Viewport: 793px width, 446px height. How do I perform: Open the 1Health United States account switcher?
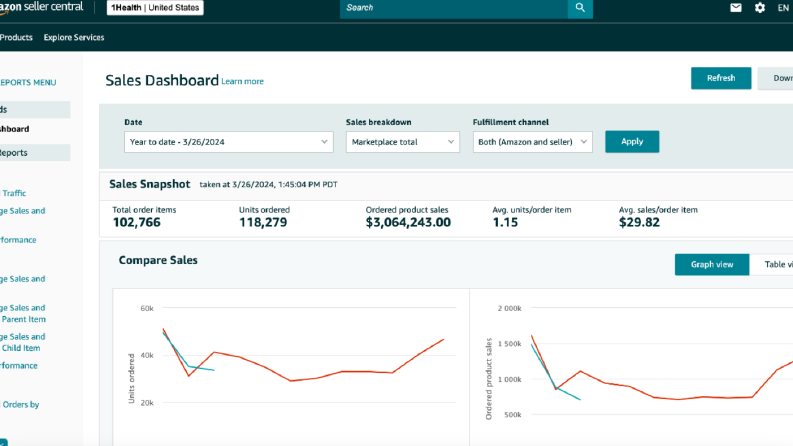click(x=155, y=8)
